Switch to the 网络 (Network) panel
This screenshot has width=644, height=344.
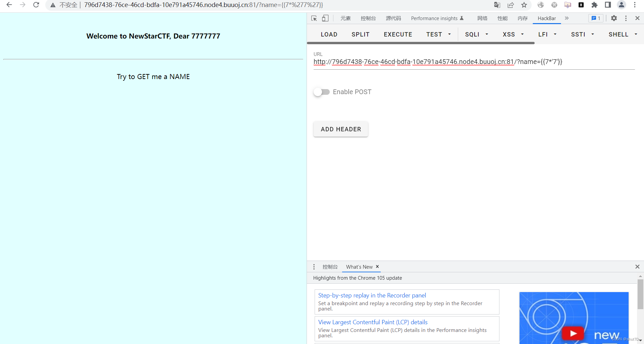[x=482, y=18]
